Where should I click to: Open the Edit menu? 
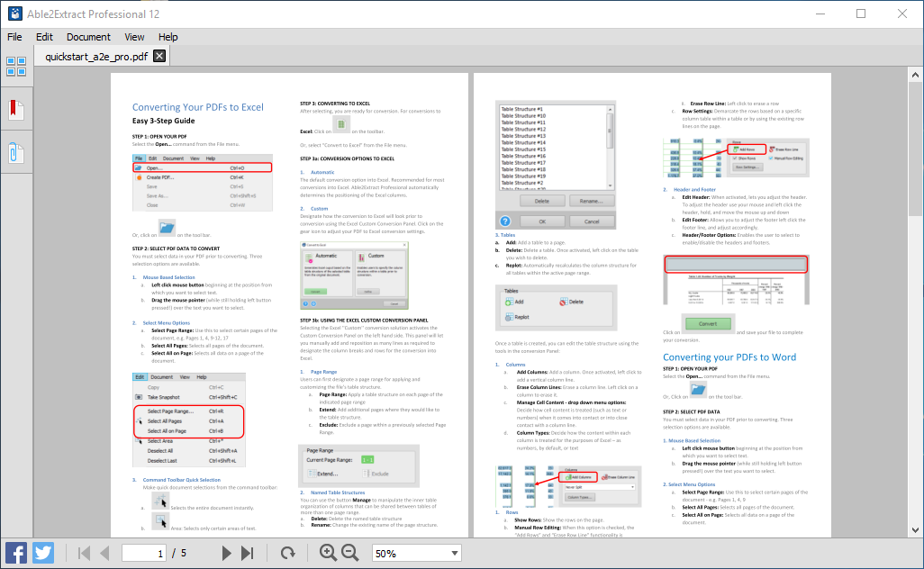point(44,37)
